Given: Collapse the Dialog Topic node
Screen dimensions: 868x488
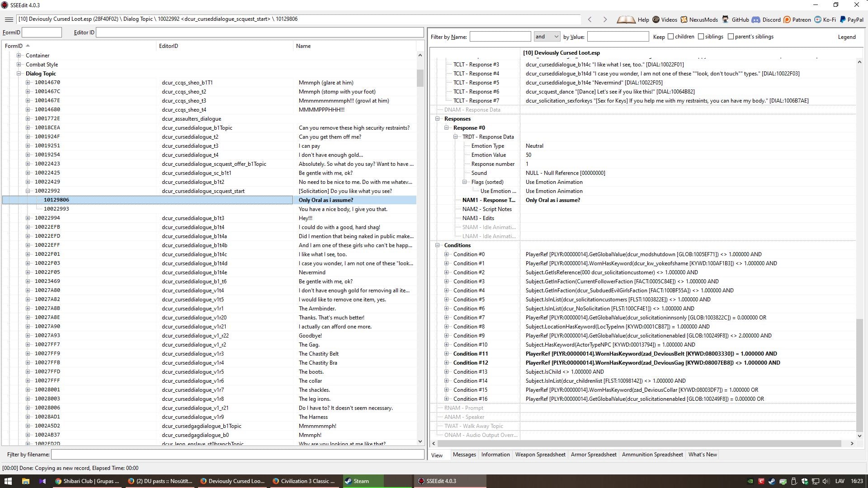Looking at the screenshot, I should [19, 74].
